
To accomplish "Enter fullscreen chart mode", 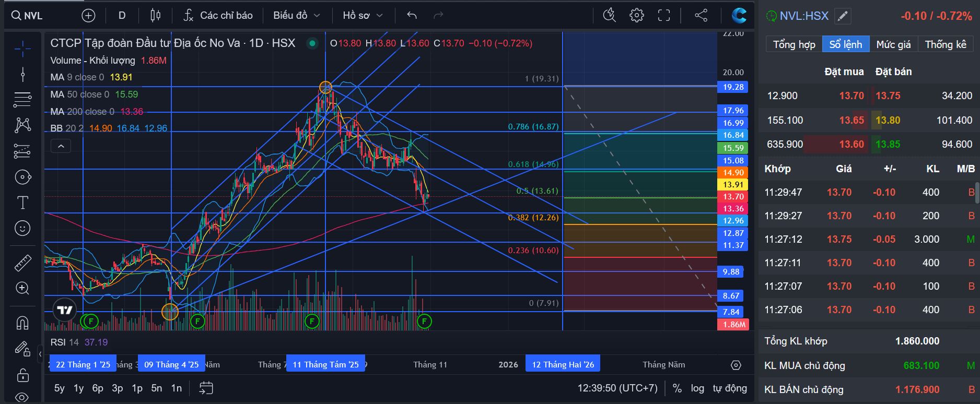I will (664, 16).
